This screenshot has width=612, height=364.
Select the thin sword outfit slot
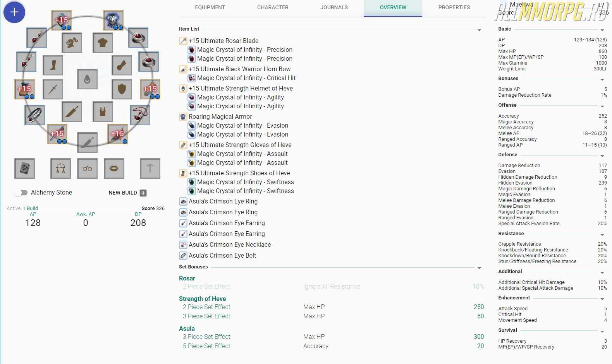tap(53, 89)
